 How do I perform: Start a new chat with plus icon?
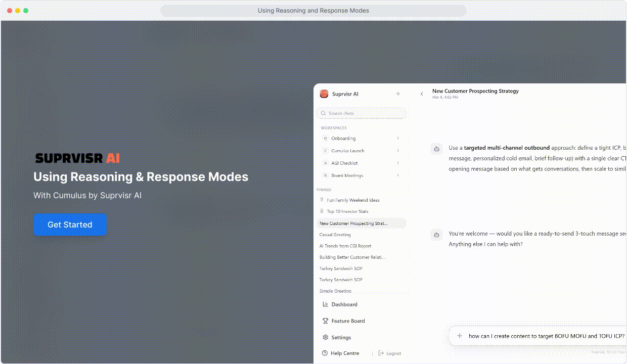point(398,94)
